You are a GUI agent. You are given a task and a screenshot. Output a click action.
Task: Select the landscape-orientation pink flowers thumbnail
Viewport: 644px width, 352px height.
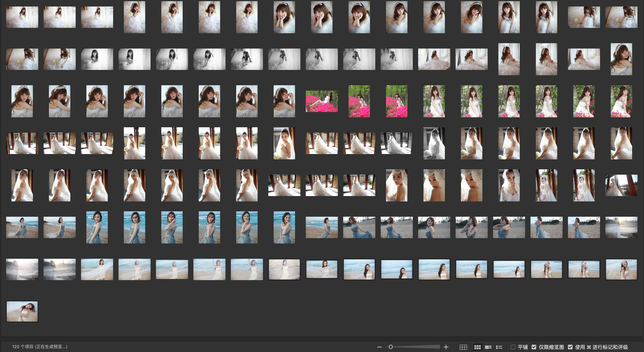(322, 101)
